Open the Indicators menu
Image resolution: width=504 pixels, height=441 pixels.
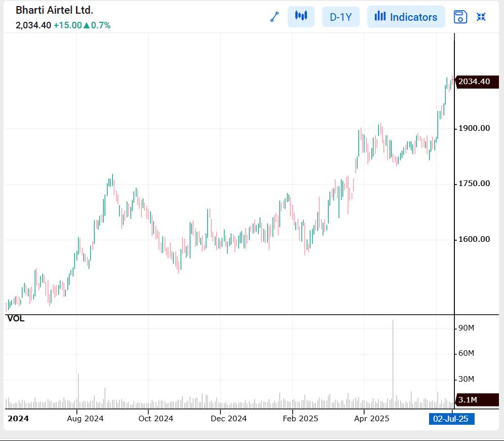[406, 17]
